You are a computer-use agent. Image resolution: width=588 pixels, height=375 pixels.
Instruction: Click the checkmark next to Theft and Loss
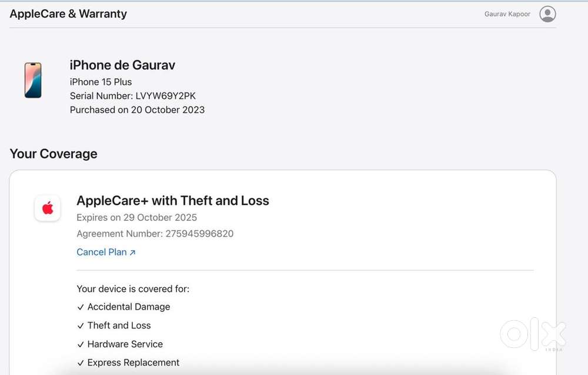click(81, 326)
